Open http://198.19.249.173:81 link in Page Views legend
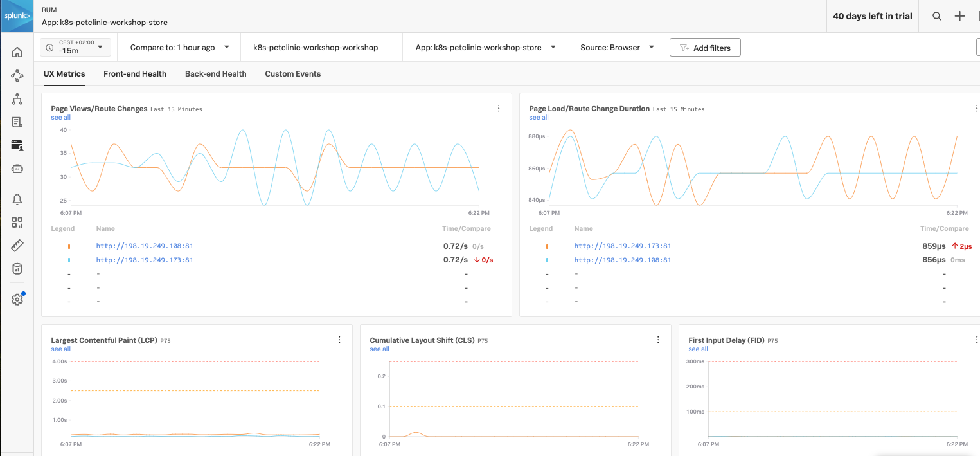This screenshot has height=456, width=980. pyautogui.click(x=145, y=260)
